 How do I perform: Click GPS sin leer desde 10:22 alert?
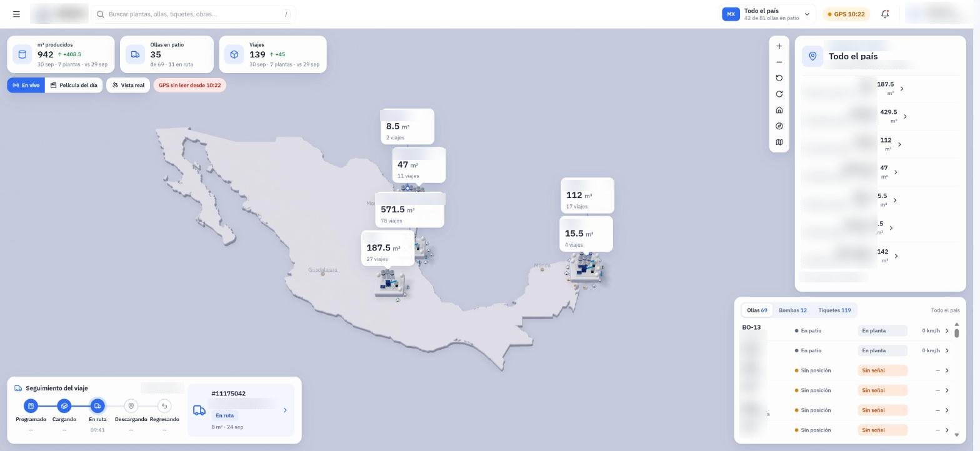189,85
